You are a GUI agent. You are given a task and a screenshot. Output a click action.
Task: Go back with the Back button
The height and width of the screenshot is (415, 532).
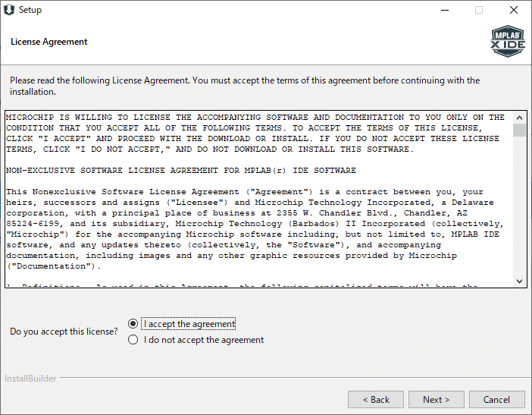click(x=376, y=400)
